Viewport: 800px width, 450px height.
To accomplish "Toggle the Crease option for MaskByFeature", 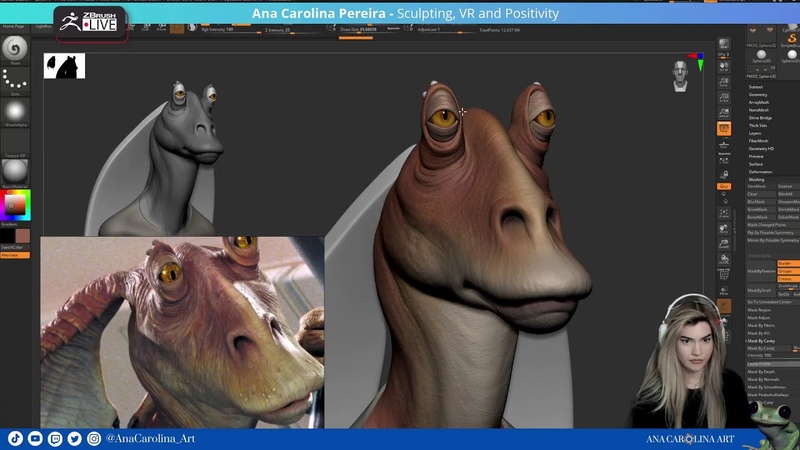I will coord(788,279).
